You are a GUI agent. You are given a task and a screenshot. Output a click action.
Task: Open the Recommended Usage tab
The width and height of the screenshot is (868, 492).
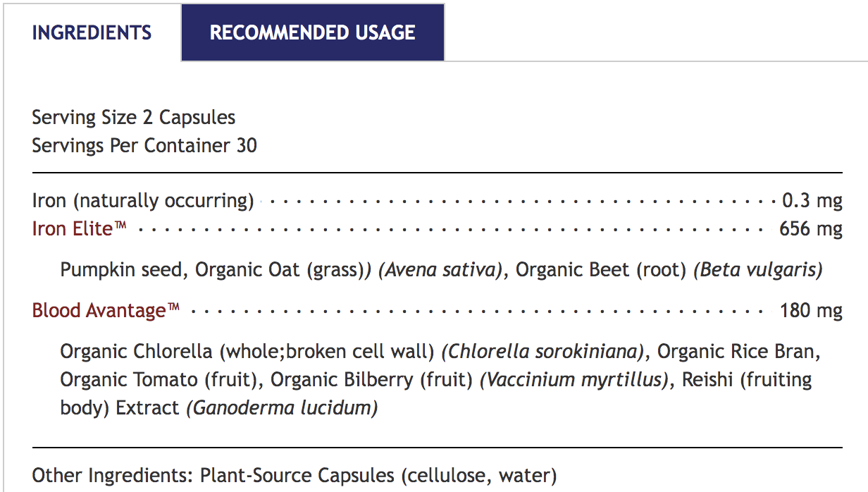tap(312, 32)
